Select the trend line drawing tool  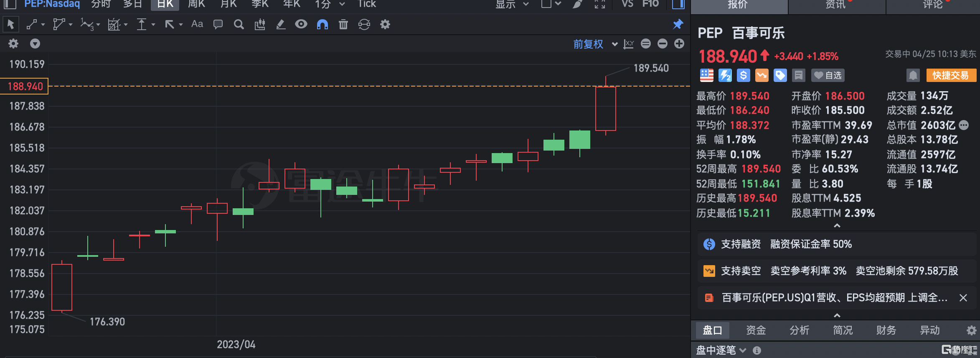click(32, 24)
